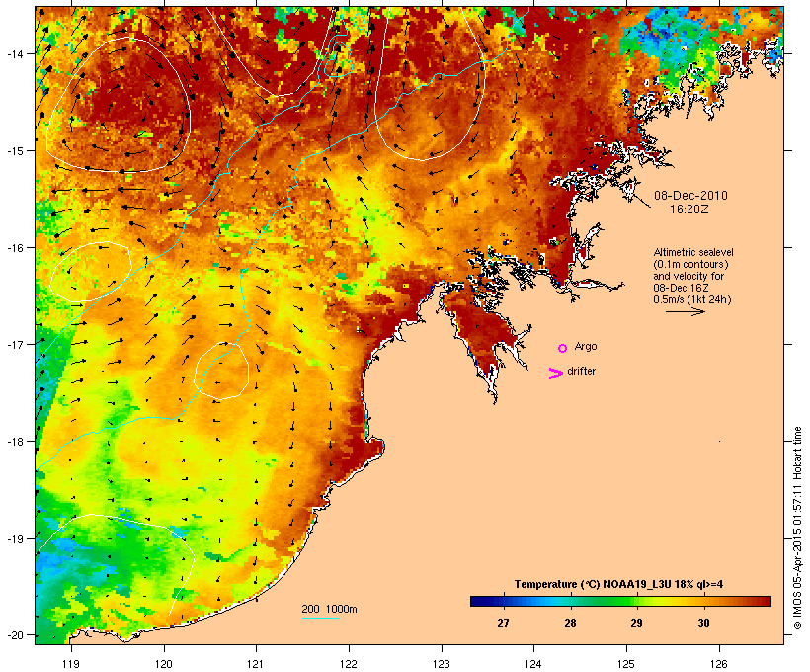The image size is (810, 672).
Task: Click longitude axis label '125'
Action: tap(626, 664)
